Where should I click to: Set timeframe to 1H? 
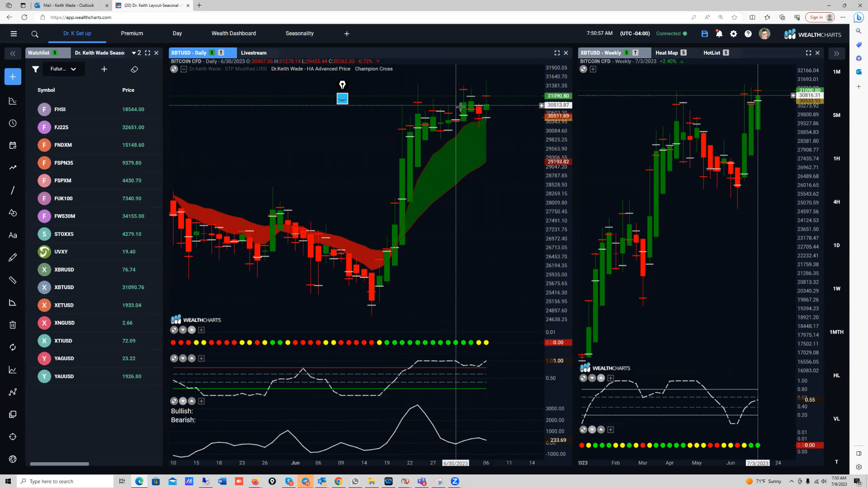[x=837, y=159]
